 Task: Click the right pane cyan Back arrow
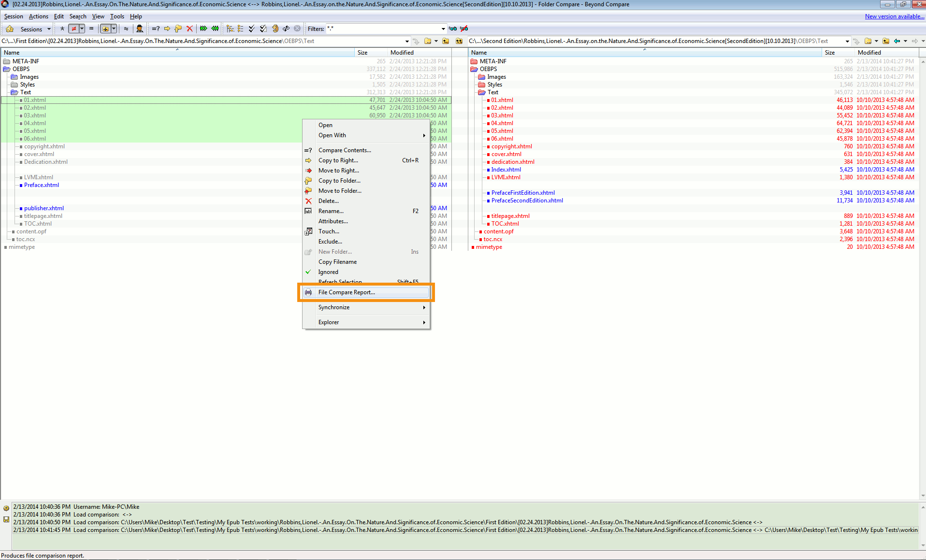[897, 41]
